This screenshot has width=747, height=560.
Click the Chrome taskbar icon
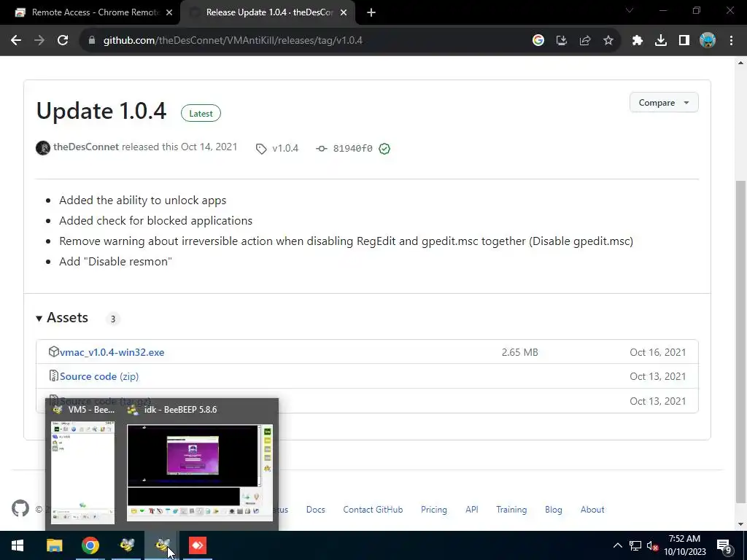pyautogui.click(x=90, y=545)
